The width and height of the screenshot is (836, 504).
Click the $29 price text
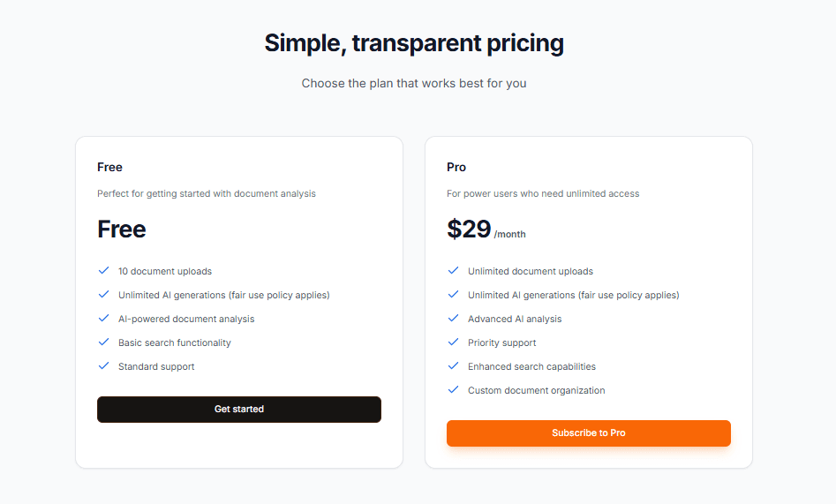(469, 229)
